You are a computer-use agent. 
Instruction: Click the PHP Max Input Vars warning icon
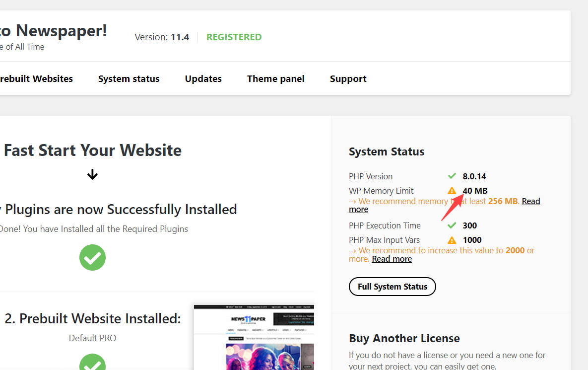pyautogui.click(x=452, y=240)
